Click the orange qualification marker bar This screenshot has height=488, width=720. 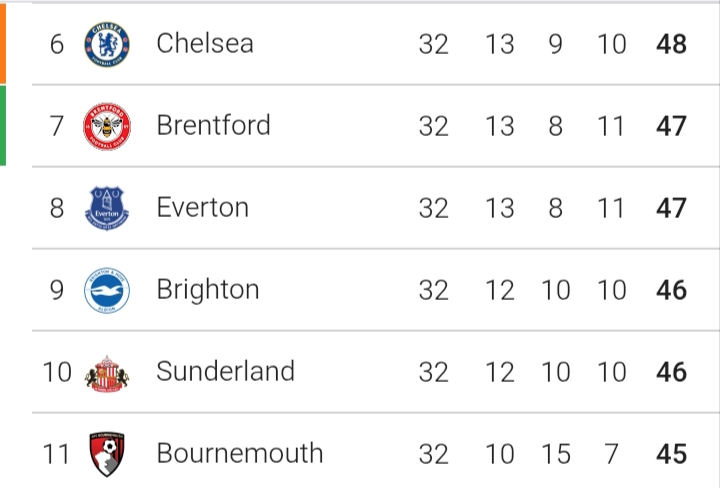(3, 42)
